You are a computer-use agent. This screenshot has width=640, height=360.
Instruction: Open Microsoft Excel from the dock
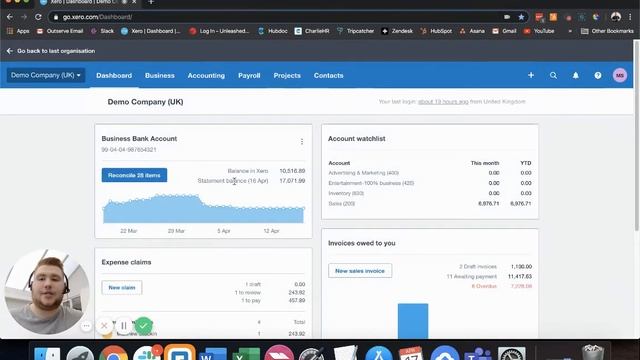tap(246, 353)
